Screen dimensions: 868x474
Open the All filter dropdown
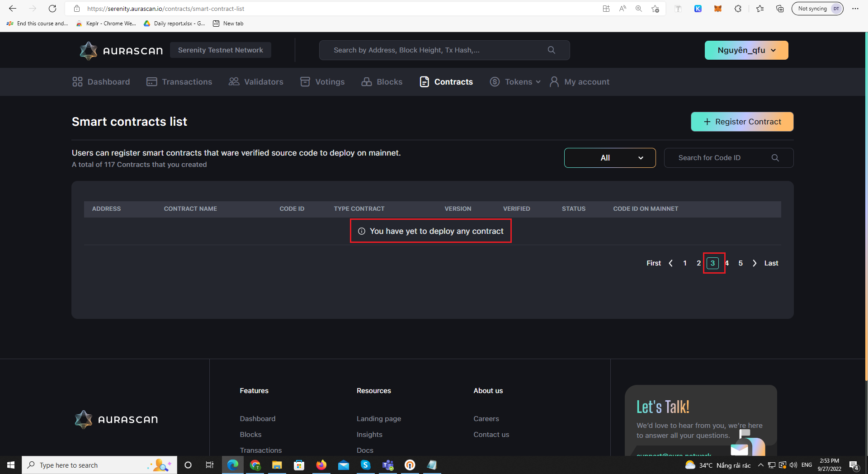(x=609, y=158)
